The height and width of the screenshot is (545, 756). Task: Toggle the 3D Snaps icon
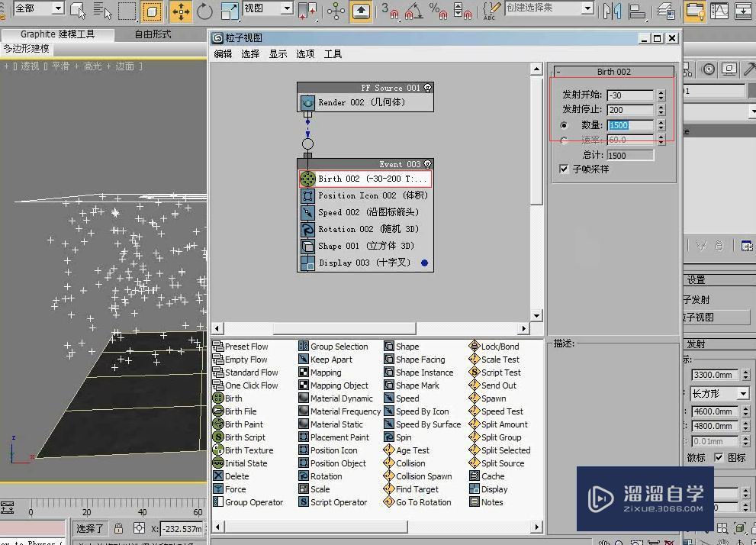point(391,11)
